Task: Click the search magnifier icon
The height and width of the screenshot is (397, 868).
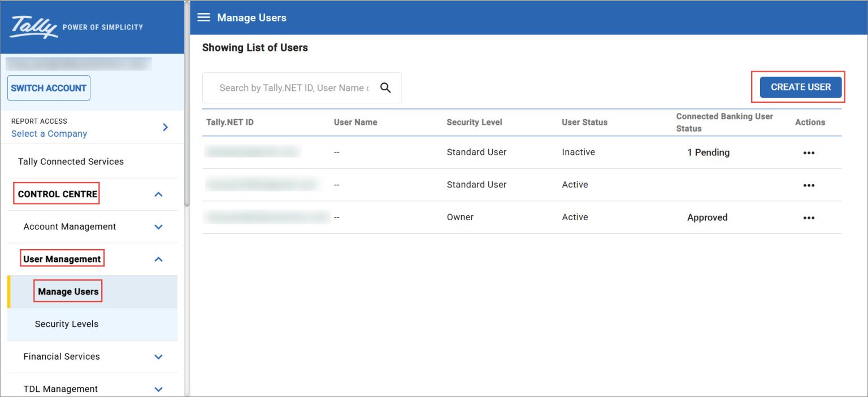Action: [x=385, y=88]
